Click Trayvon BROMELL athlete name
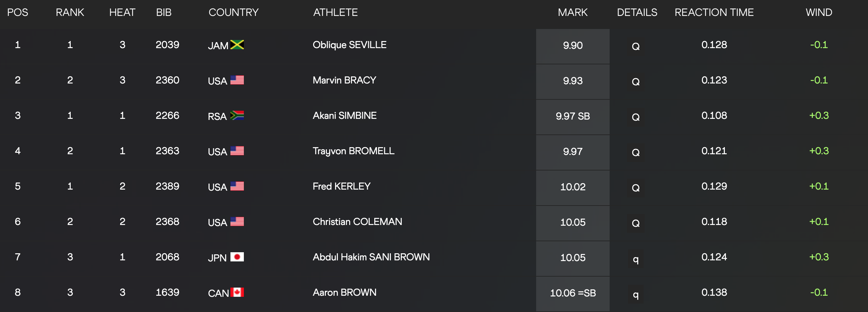868x312 pixels. 353,151
